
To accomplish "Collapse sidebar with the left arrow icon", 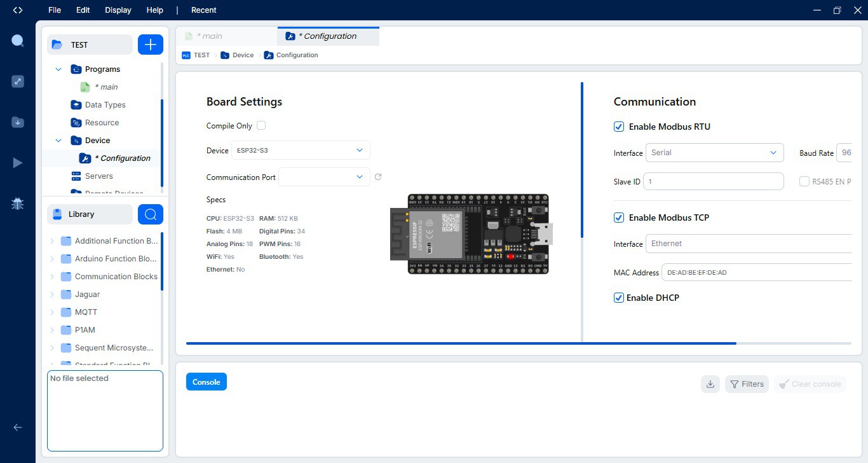I will [18, 427].
